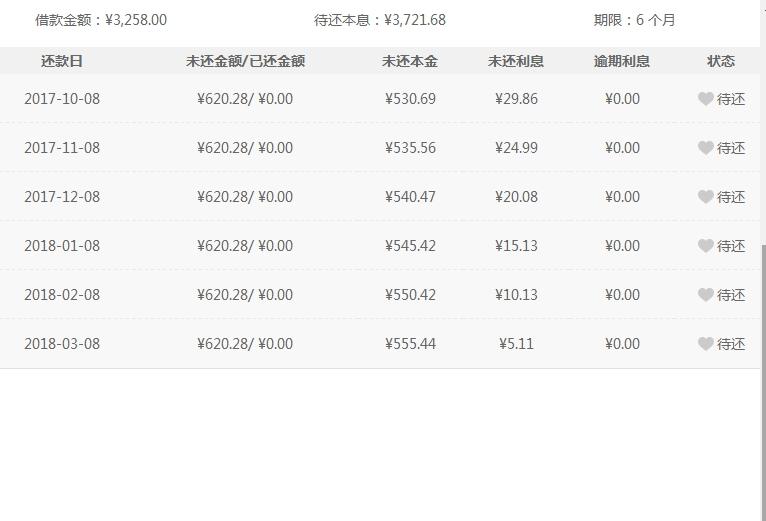
Task: Select the 未还利息 column header
Action: click(x=516, y=61)
